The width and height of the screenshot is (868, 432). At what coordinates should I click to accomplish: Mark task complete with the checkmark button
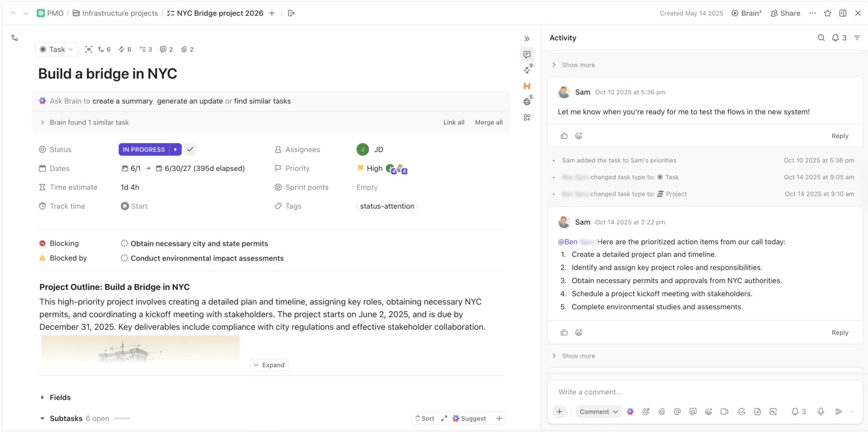point(190,149)
